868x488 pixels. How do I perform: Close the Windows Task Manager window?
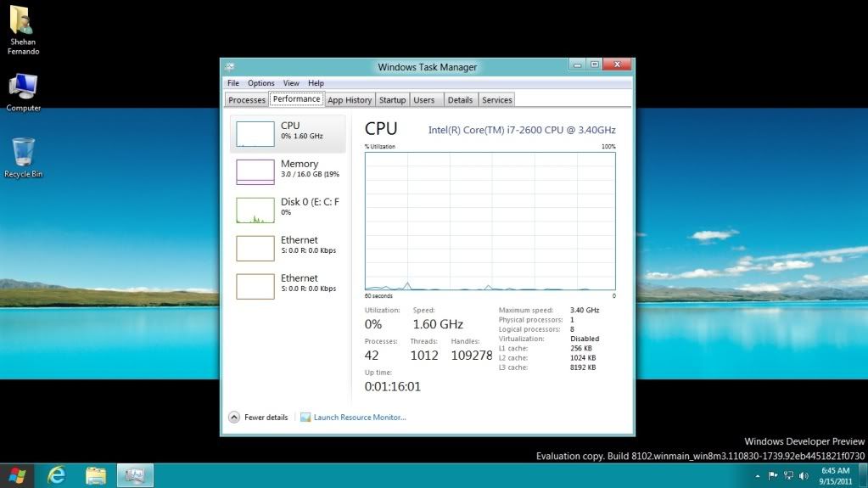click(x=617, y=65)
